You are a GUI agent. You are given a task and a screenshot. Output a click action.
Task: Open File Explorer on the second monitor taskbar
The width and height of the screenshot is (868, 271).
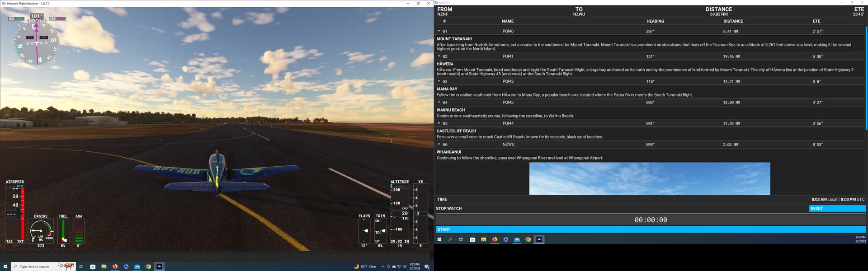point(483,239)
